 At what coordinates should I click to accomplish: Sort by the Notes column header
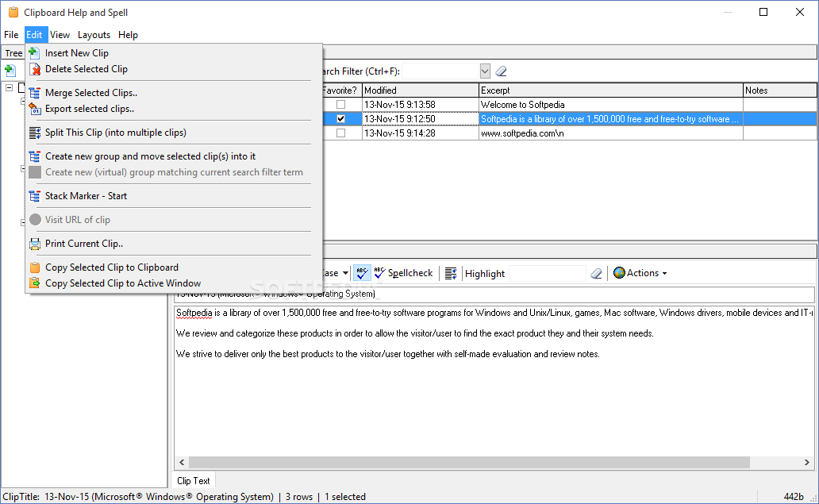[780, 90]
